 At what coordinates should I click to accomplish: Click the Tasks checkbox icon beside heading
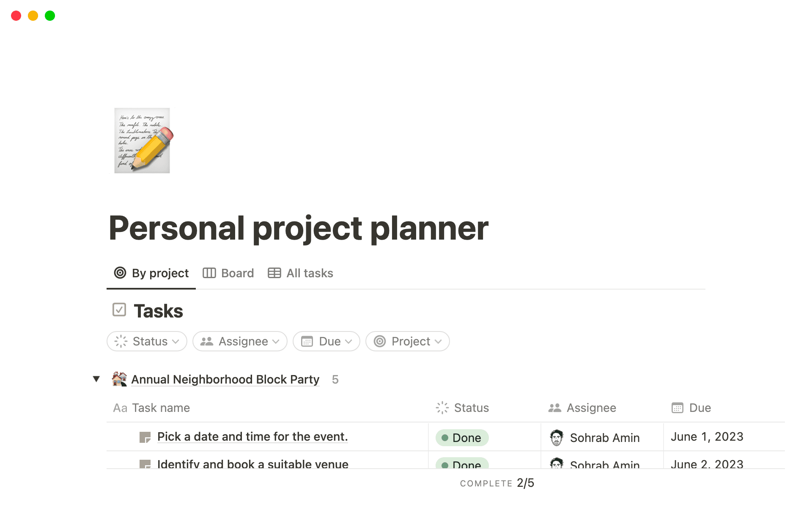[x=119, y=310]
